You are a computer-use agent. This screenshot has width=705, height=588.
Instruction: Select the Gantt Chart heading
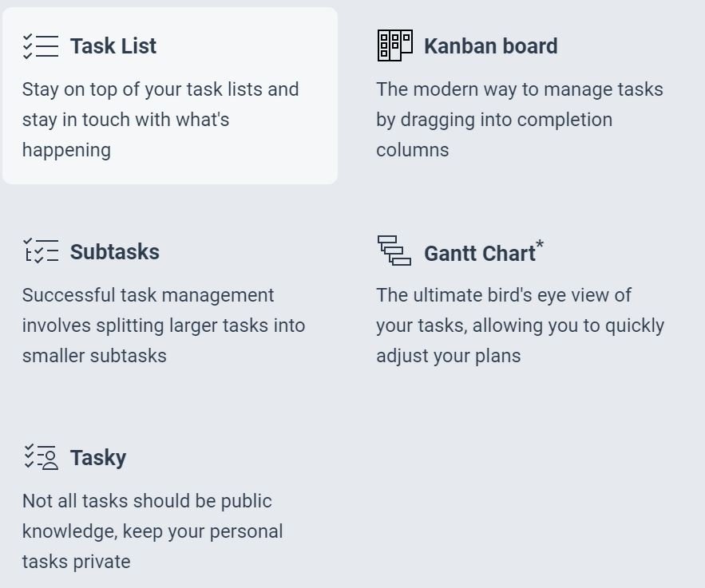point(479,254)
